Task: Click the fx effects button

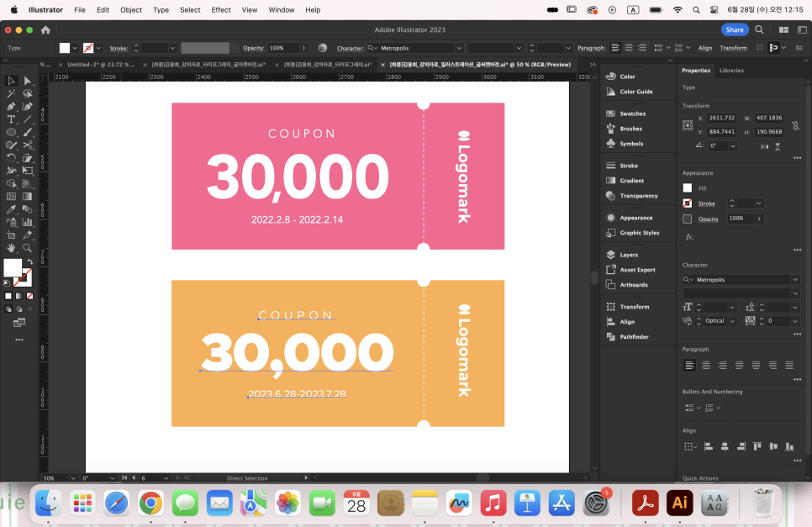Action: click(x=689, y=237)
